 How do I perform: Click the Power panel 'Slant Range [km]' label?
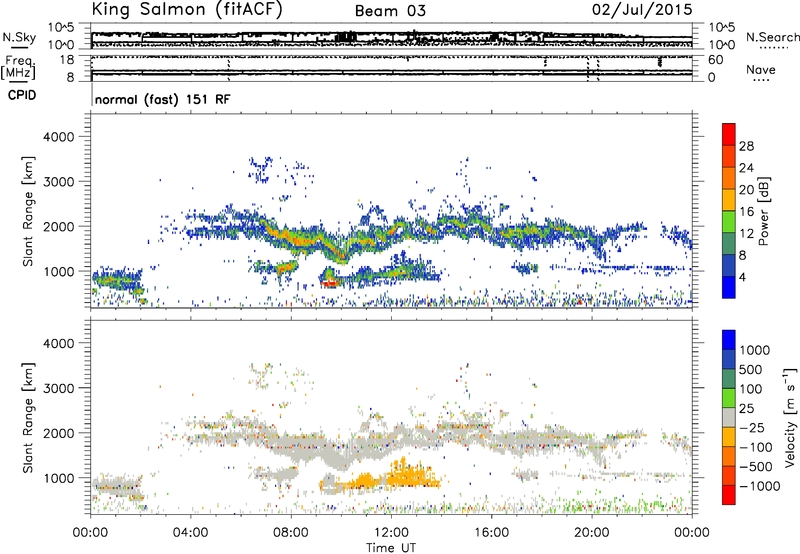coord(29,211)
